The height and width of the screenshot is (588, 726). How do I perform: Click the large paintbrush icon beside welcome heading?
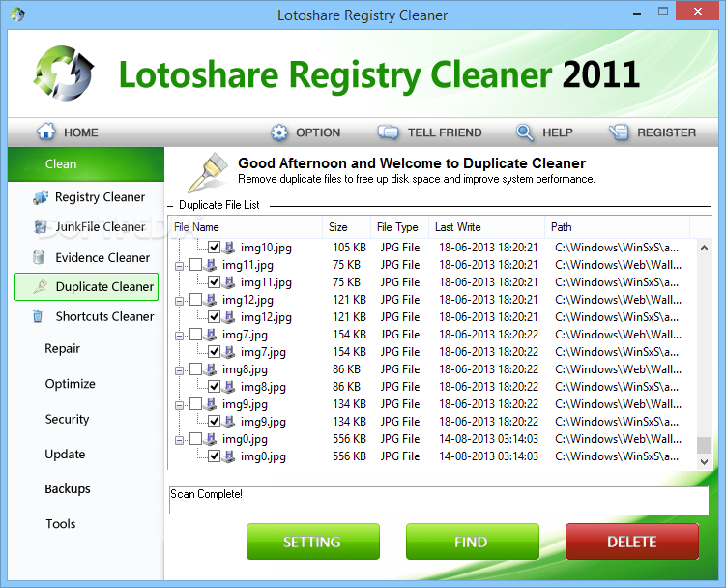[208, 172]
